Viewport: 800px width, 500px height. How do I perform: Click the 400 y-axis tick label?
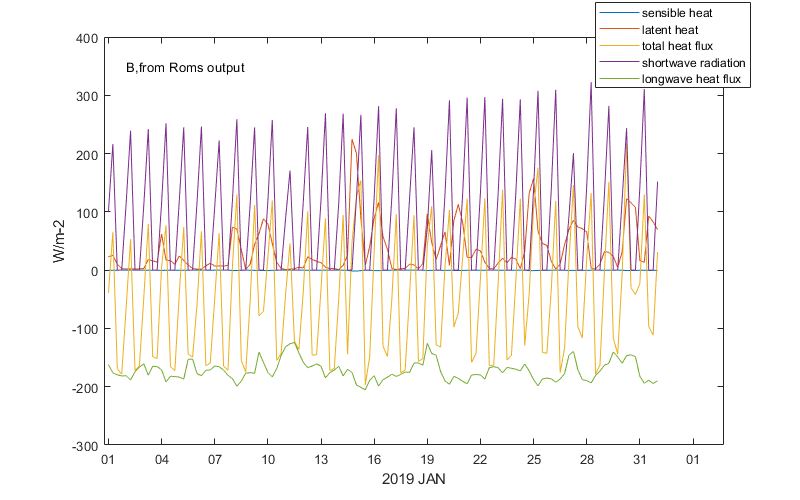tap(87, 39)
